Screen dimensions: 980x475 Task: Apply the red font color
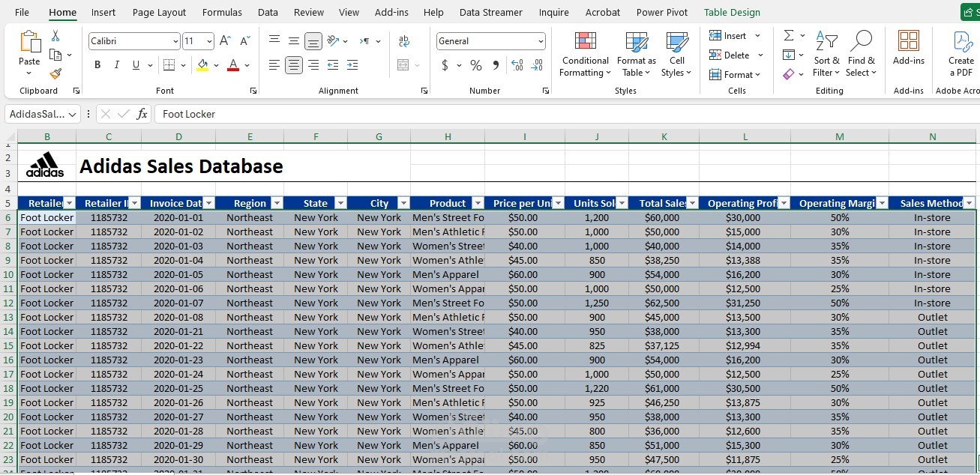(x=233, y=65)
